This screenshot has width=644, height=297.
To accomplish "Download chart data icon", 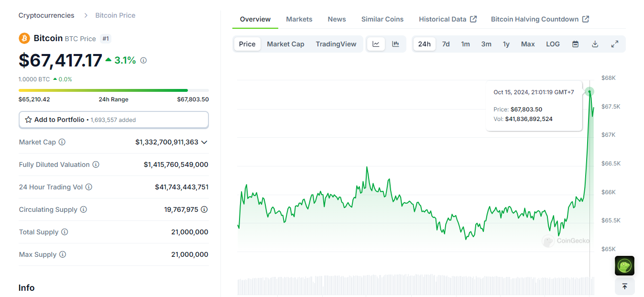I will (x=595, y=44).
